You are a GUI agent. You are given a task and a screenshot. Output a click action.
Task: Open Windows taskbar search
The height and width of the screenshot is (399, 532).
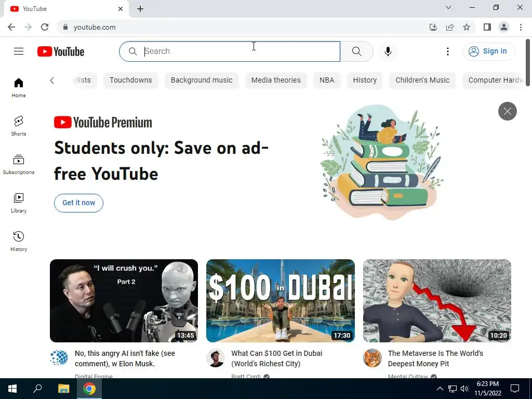click(37, 389)
